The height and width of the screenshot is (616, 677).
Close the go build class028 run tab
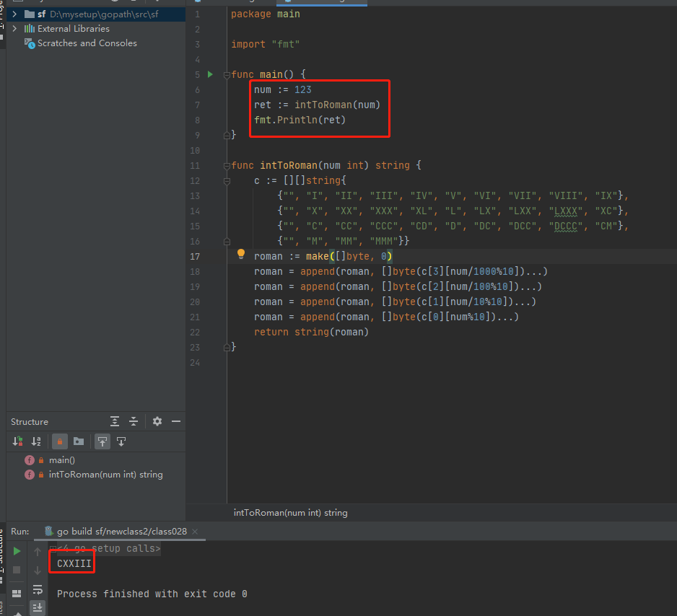tap(195, 532)
